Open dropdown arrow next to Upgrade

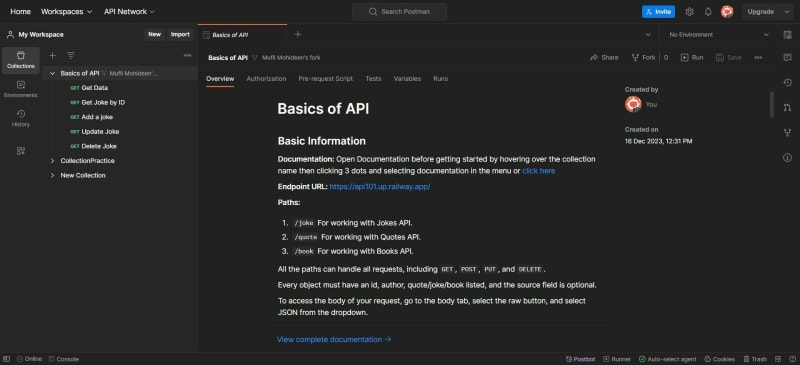tap(786, 12)
